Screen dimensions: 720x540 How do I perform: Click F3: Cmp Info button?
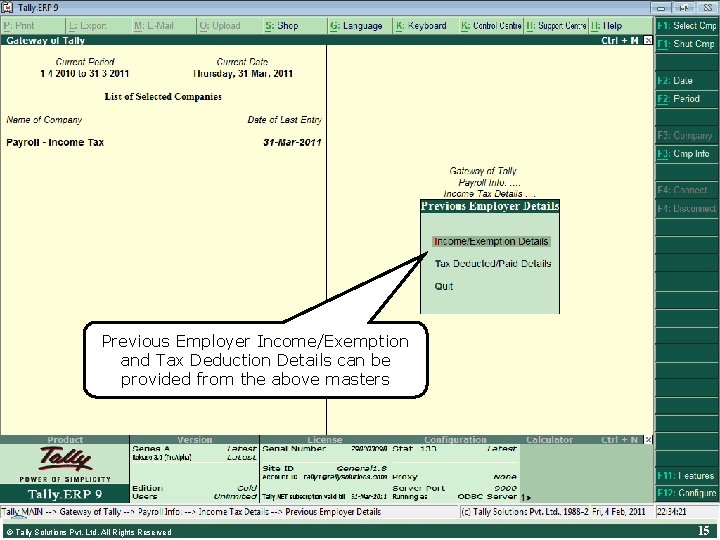687,154
